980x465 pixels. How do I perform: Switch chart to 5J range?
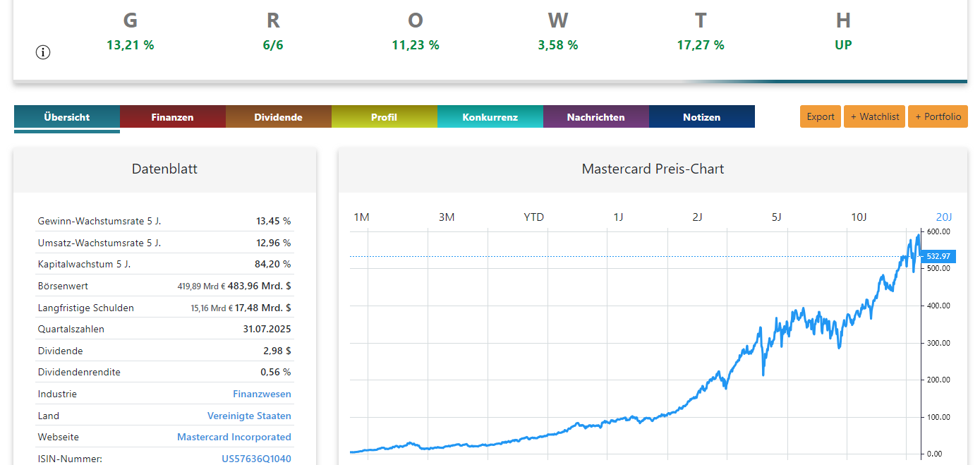[x=777, y=217]
